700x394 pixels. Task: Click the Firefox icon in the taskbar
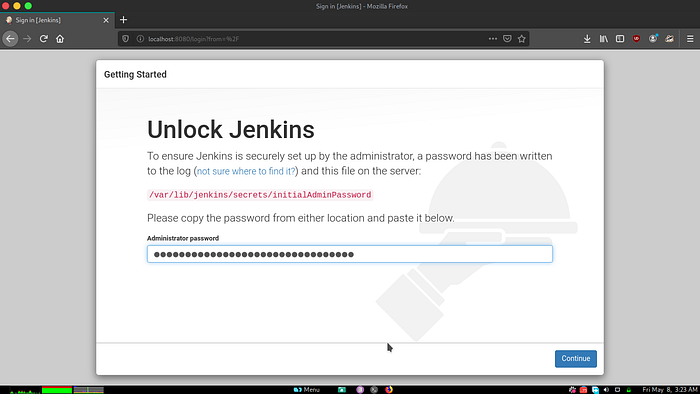[x=389, y=390]
